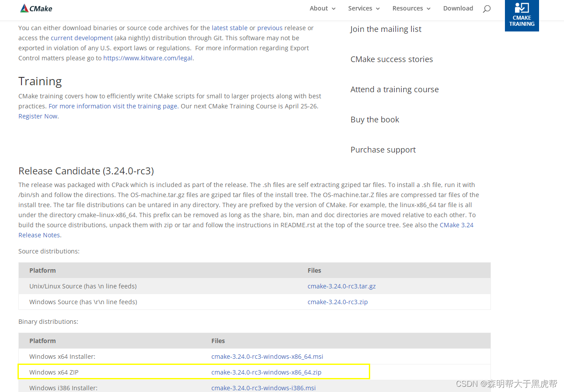Select 'Unix/Linux Source' platform cell

tap(83, 286)
